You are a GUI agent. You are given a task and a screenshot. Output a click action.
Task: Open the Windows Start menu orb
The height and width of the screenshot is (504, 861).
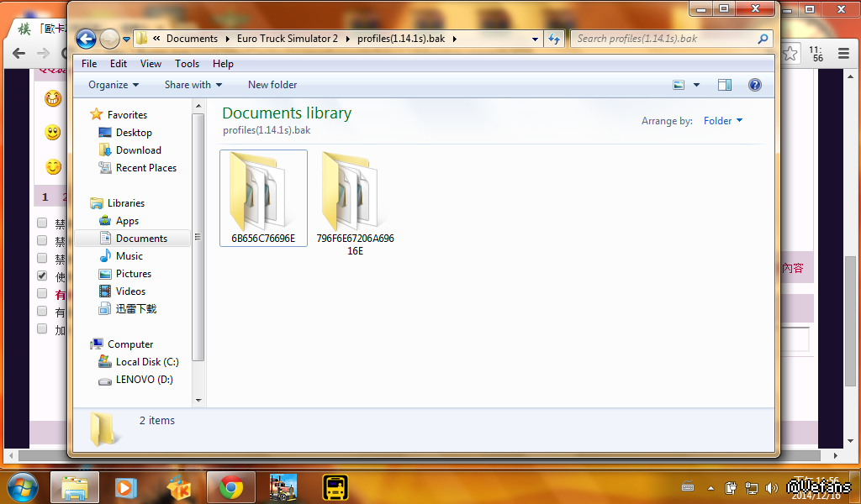(x=23, y=487)
